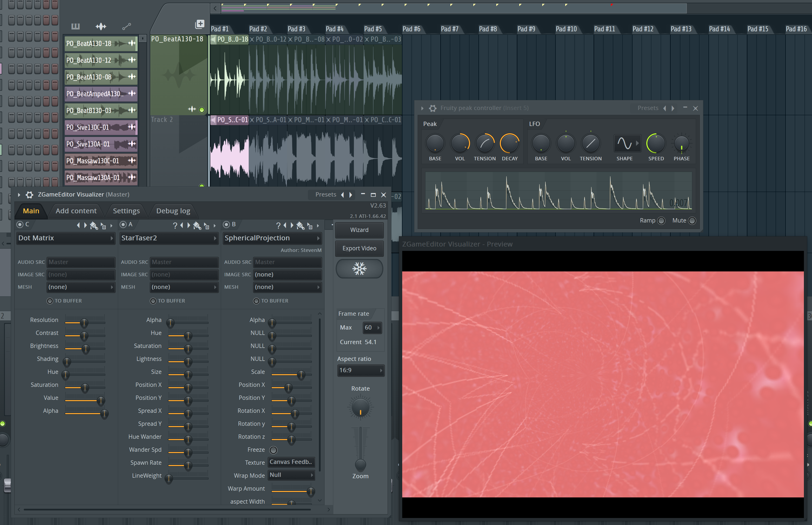The width and height of the screenshot is (812, 525).
Task: Change the 16:9 aspect ratio dropdown
Action: pos(361,370)
